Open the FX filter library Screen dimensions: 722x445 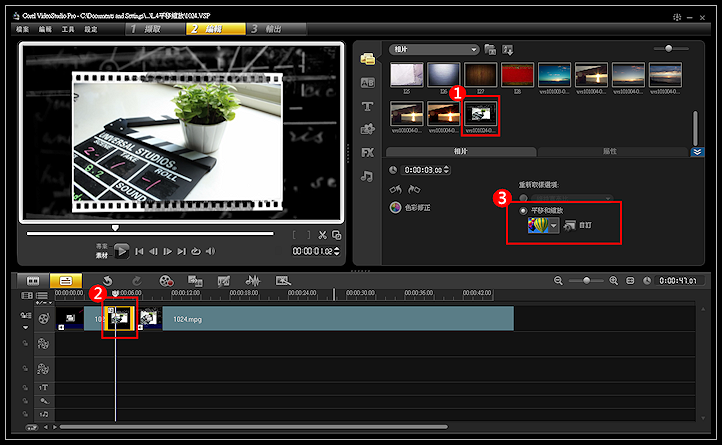point(367,152)
